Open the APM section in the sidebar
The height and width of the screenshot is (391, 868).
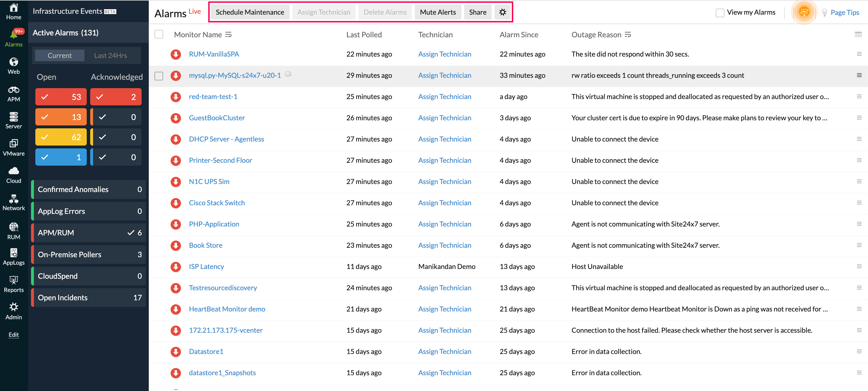(x=13, y=93)
